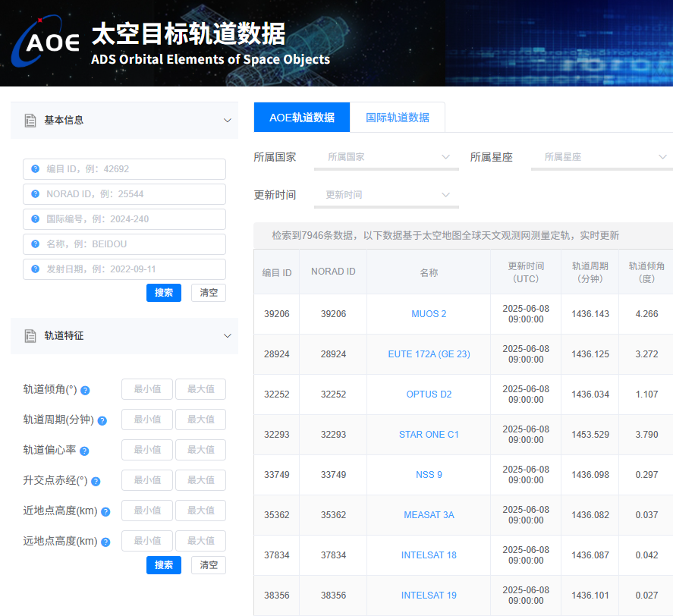
Task: Open the INTELSAT 19 link
Action: (429, 596)
